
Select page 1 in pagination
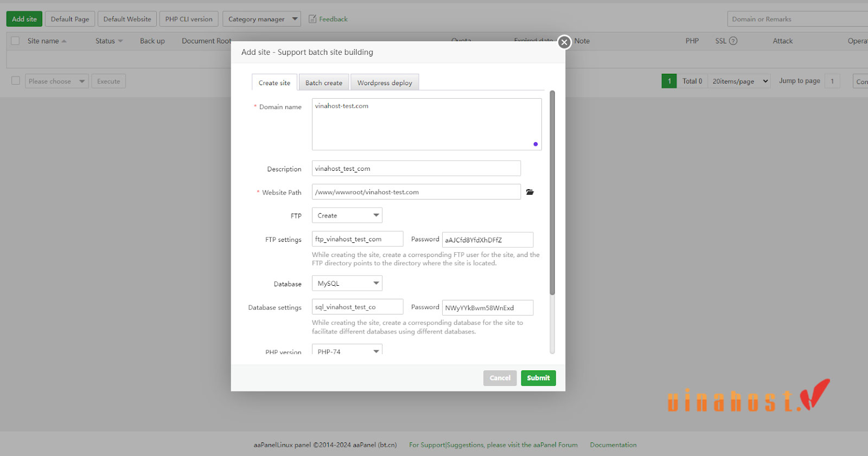(x=669, y=81)
